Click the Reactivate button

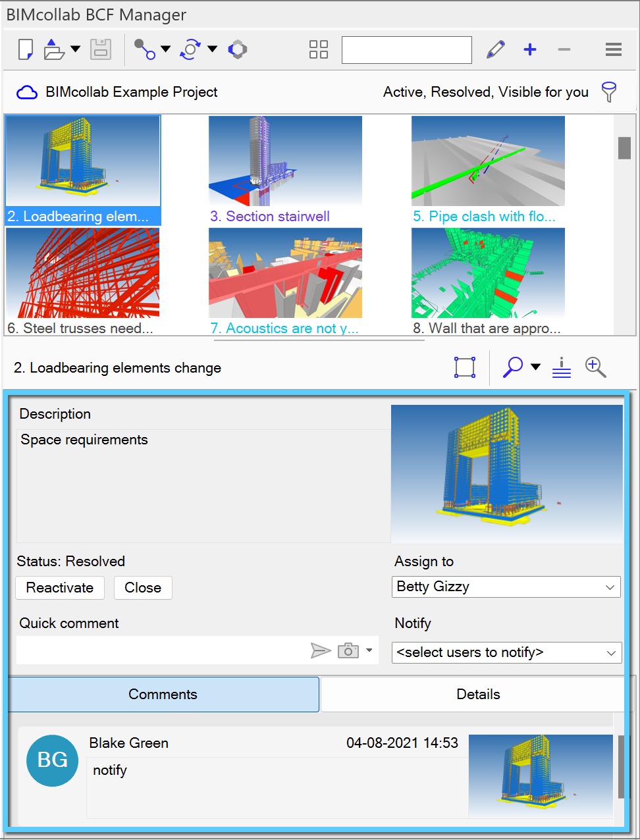60,588
